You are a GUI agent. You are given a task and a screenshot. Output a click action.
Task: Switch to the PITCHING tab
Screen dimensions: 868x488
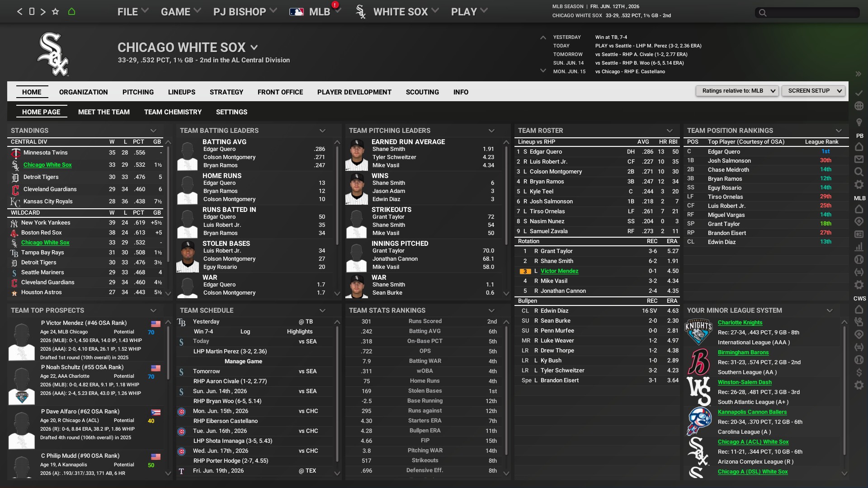click(138, 92)
